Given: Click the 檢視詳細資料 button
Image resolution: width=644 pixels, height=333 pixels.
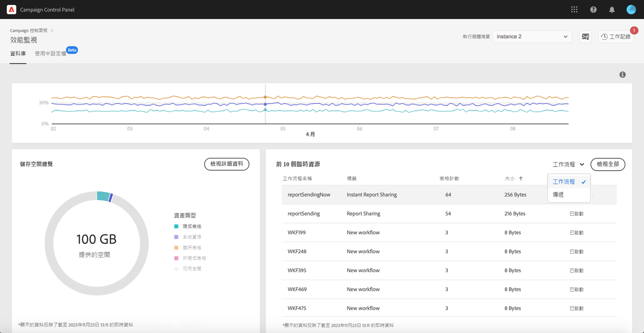Looking at the screenshot, I should 227,164.
